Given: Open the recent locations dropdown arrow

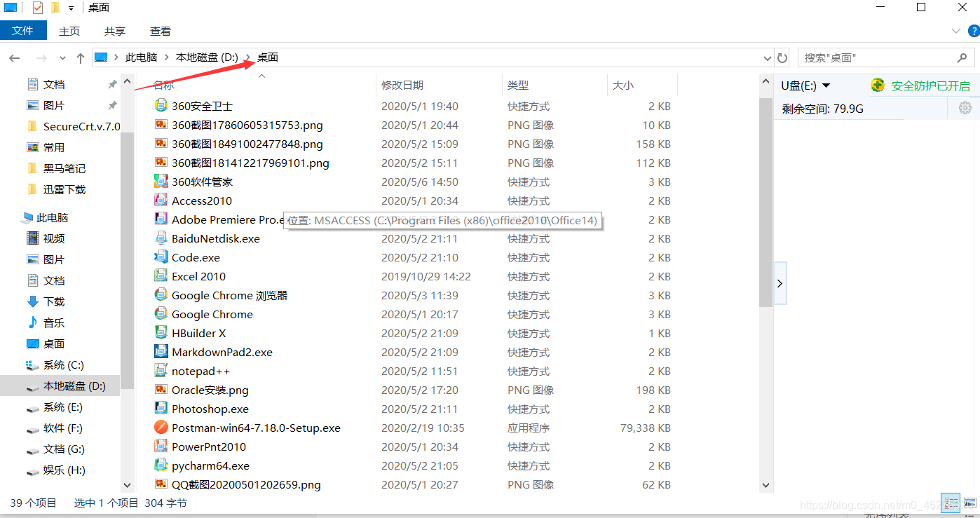Looking at the screenshot, I should pyautogui.click(x=62, y=58).
